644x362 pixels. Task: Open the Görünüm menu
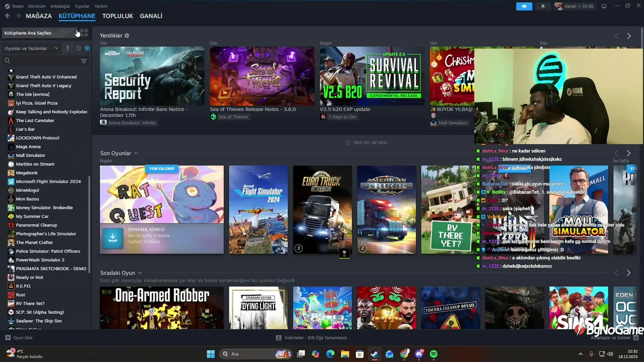[37, 6]
